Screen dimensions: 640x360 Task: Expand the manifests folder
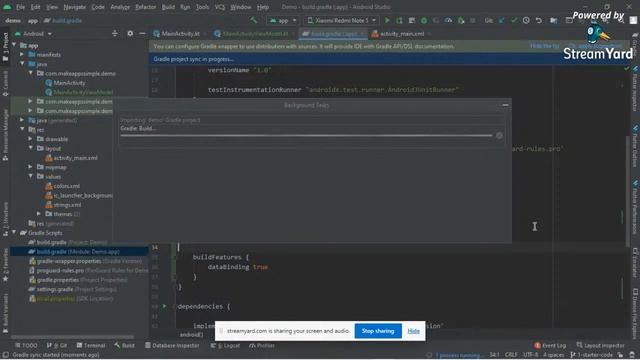tap(22, 54)
